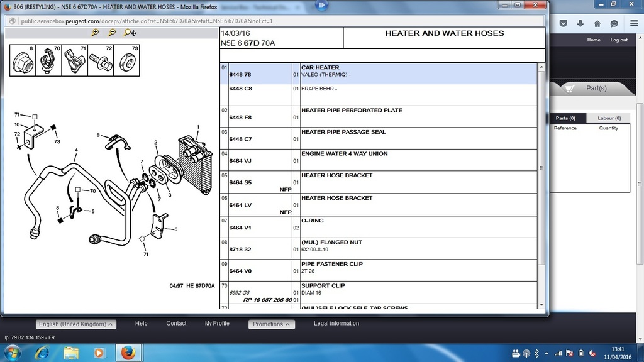Open the Downloads arrow icon
This screenshot has width=644, height=362.
pyautogui.click(x=580, y=23)
